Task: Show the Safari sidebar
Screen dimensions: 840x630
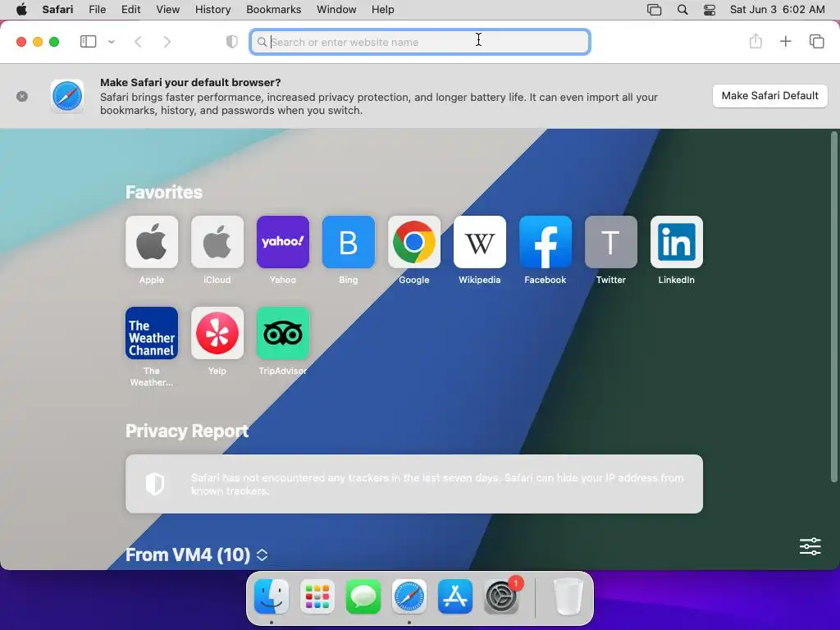Action: click(x=88, y=41)
